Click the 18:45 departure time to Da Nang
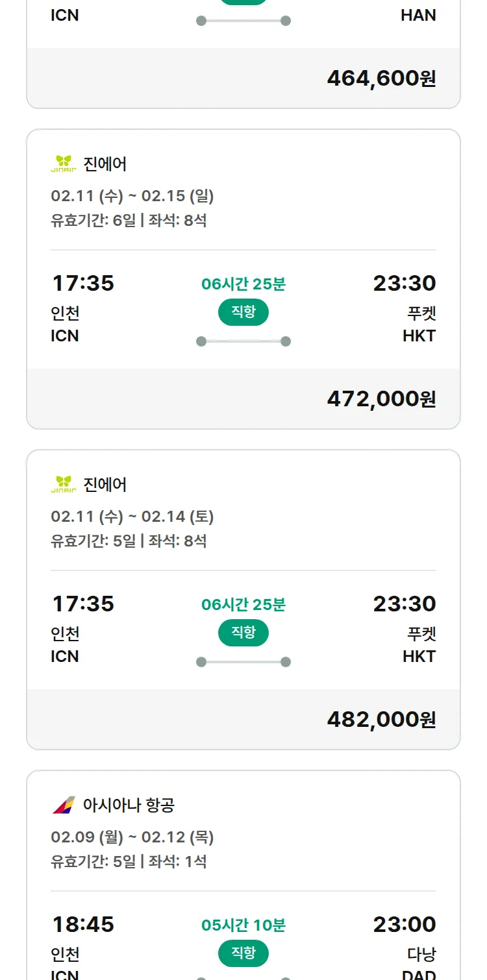The width and height of the screenshot is (487, 980). 82,924
